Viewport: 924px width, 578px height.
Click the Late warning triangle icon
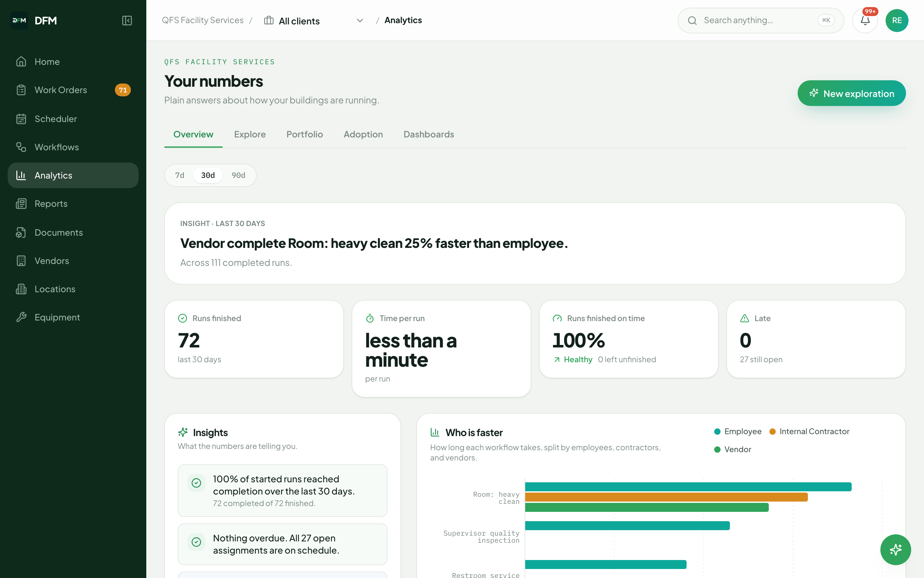point(745,318)
